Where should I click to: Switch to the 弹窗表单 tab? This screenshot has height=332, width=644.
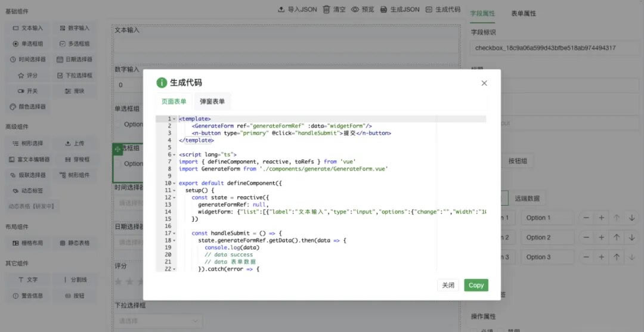click(x=212, y=102)
